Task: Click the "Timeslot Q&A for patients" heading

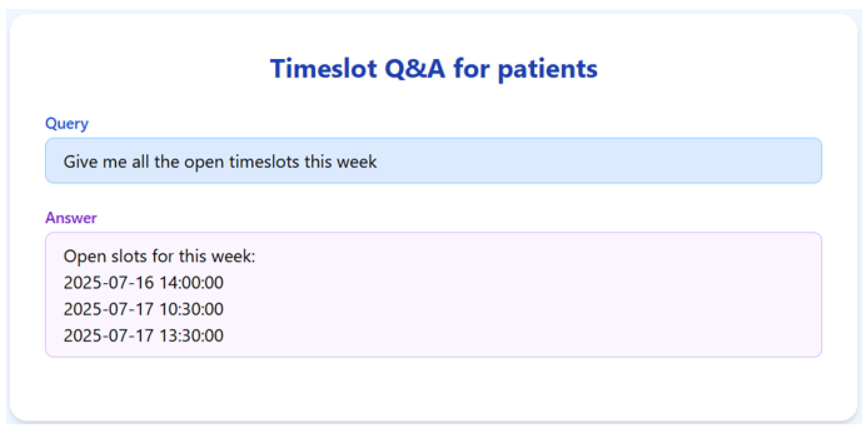Action: (434, 69)
